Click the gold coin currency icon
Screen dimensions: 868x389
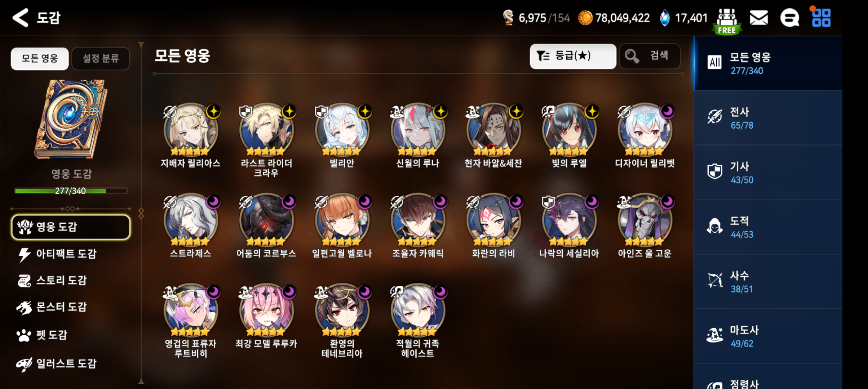(x=585, y=18)
